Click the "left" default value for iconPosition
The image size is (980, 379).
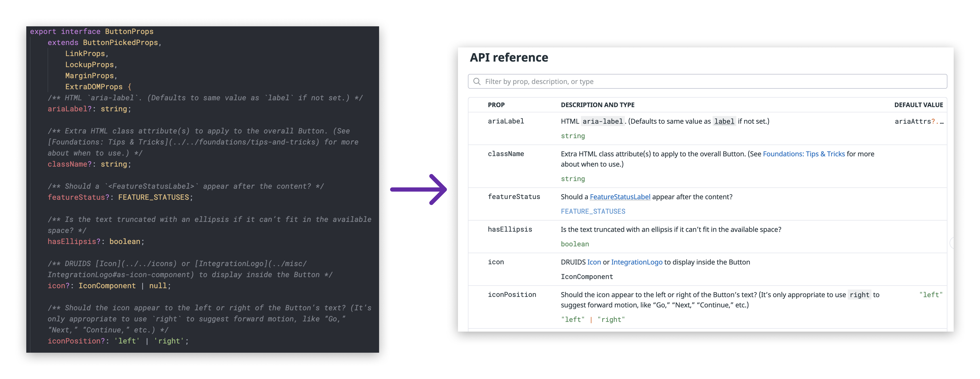click(x=931, y=294)
